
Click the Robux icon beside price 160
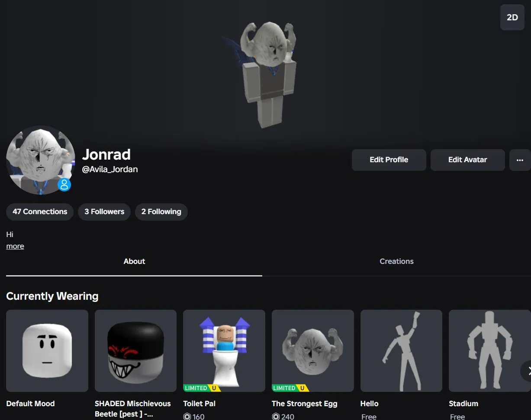click(x=187, y=417)
